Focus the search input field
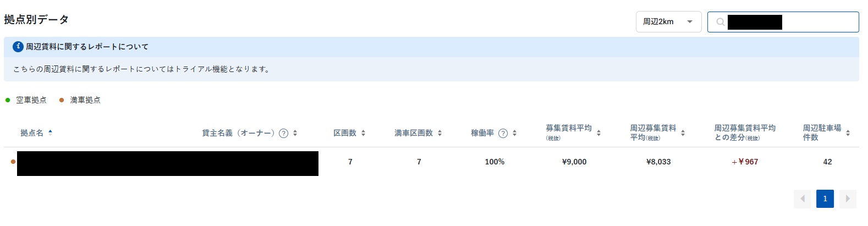This screenshot has width=868, height=226. click(783, 22)
